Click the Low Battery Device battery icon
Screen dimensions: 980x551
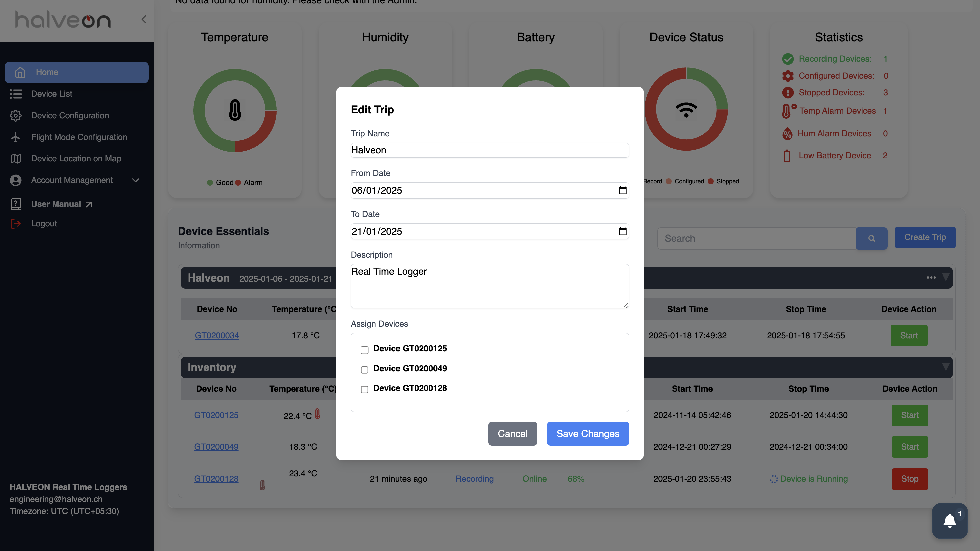787,156
